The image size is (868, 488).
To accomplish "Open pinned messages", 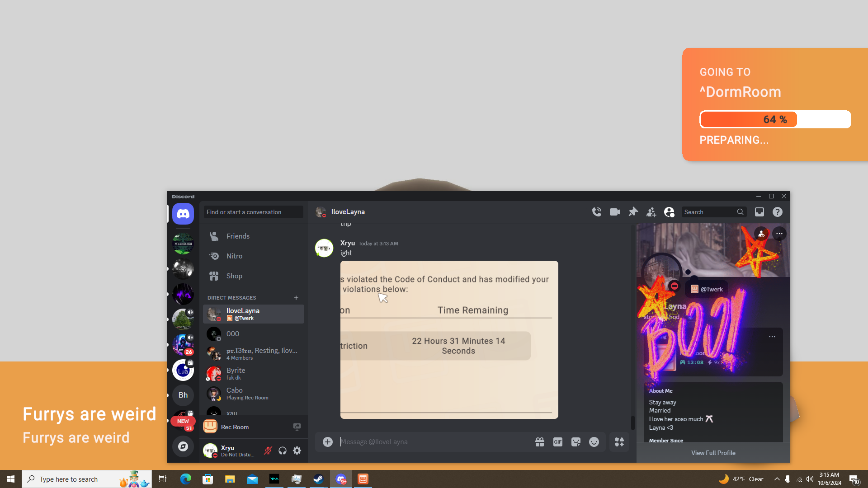I will pos(633,212).
